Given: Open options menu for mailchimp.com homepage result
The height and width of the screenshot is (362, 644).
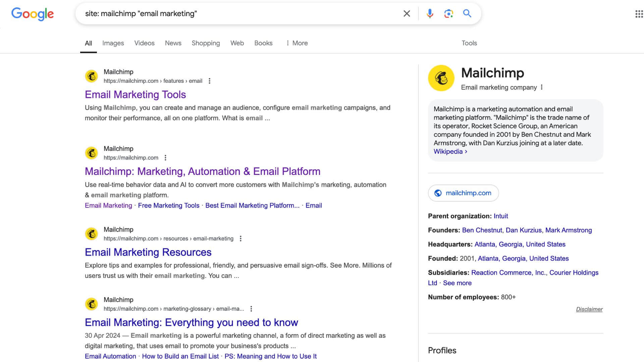Looking at the screenshot, I should (165, 158).
